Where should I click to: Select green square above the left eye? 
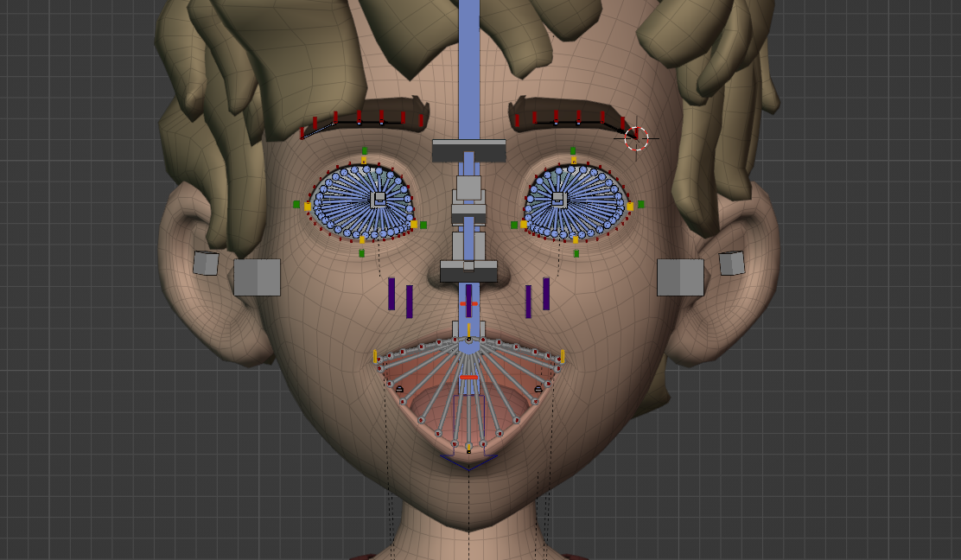coord(364,151)
